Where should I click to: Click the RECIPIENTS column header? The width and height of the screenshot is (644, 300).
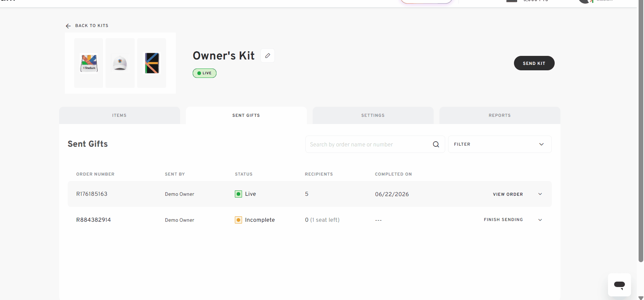point(319,174)
